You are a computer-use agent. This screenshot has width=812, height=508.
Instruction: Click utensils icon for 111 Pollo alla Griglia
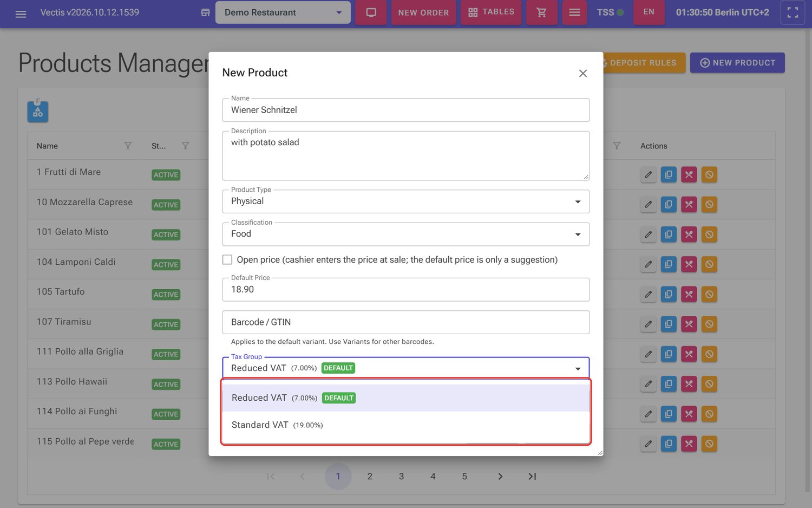(x=689, y=354)
